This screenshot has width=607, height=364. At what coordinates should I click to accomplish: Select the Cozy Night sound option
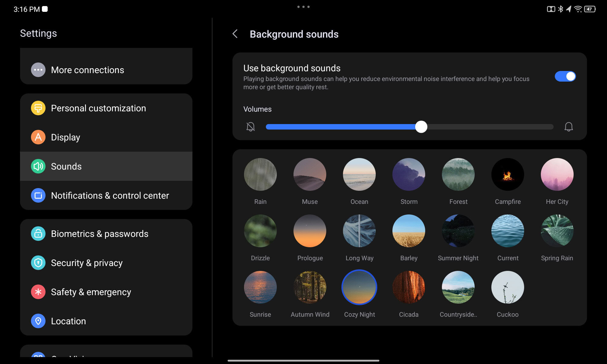pos(359,287)
